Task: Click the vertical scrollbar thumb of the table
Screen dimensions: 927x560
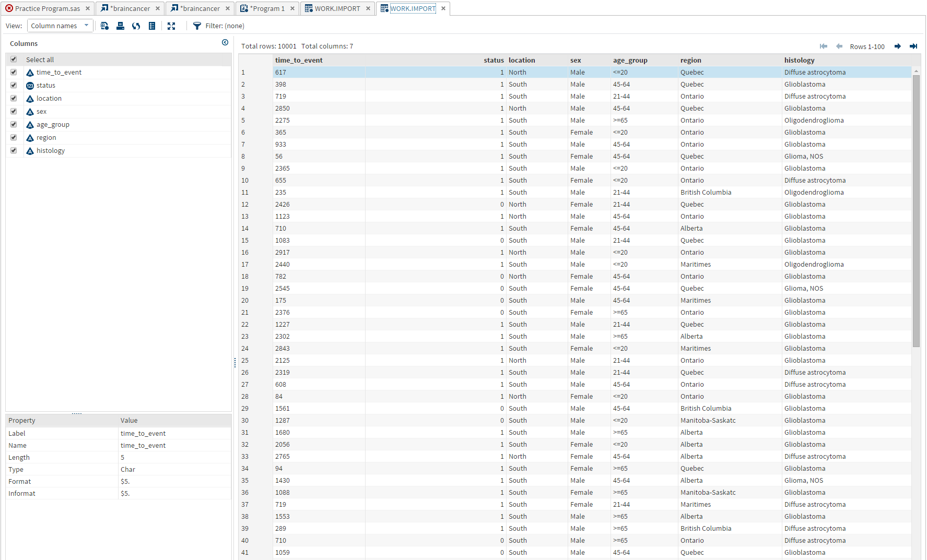Action: [x=916, y=211]
